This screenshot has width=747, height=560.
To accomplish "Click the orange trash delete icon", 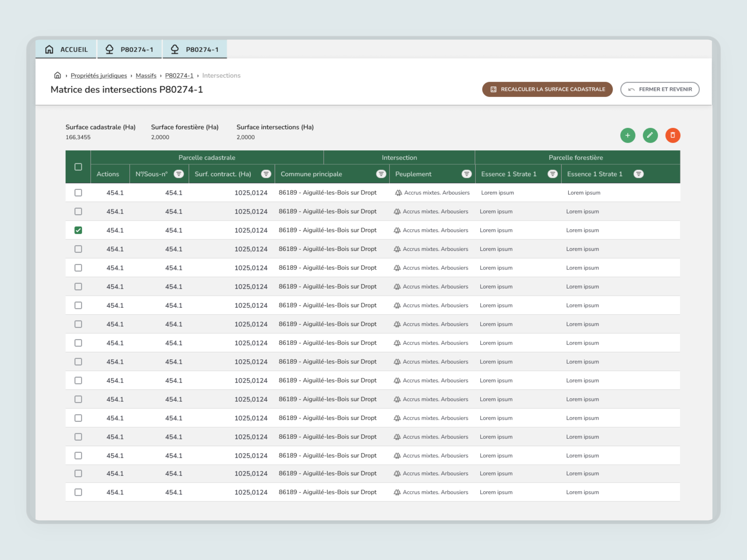I will 672,135.
